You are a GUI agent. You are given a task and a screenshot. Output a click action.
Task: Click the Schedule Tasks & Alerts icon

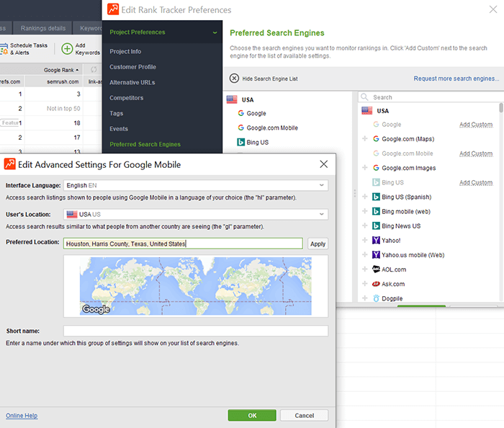(4, 49)
